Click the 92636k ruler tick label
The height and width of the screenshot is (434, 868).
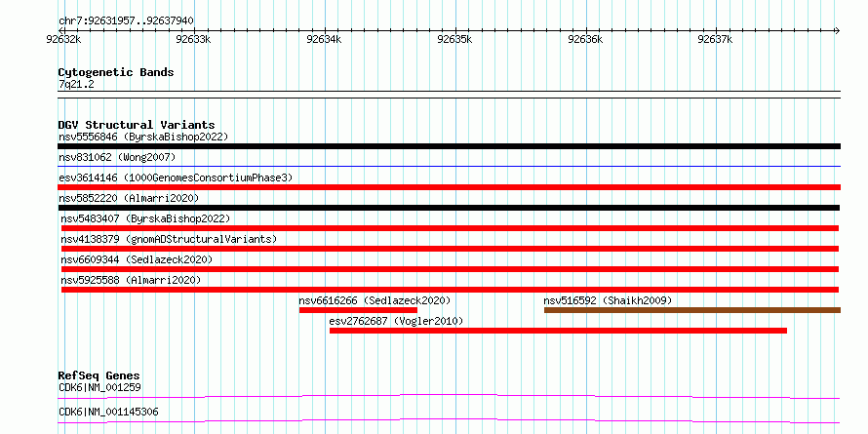(x=585, y=40)
